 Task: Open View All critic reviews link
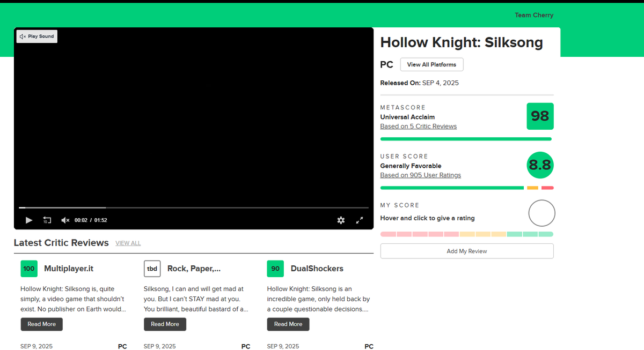click(128, 243)
